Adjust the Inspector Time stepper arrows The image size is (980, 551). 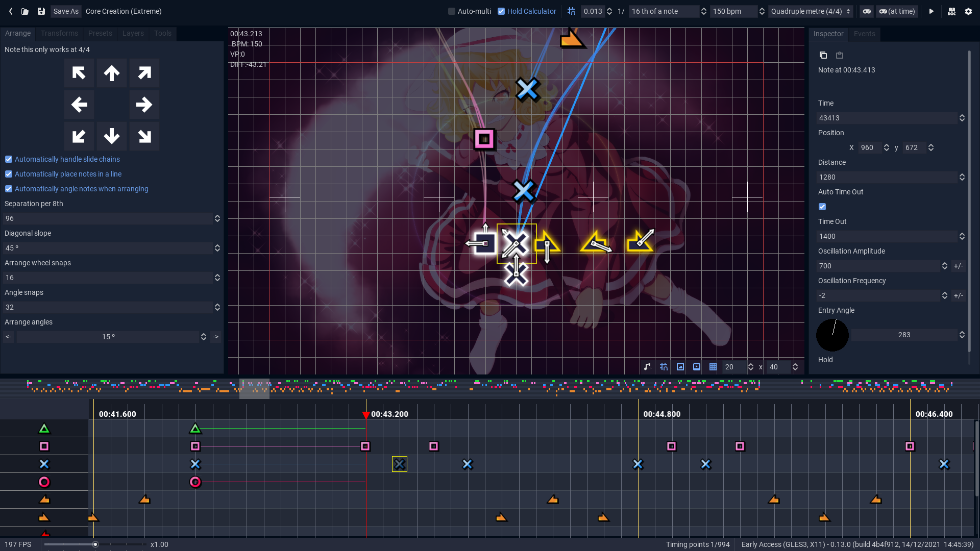point(962,118)
